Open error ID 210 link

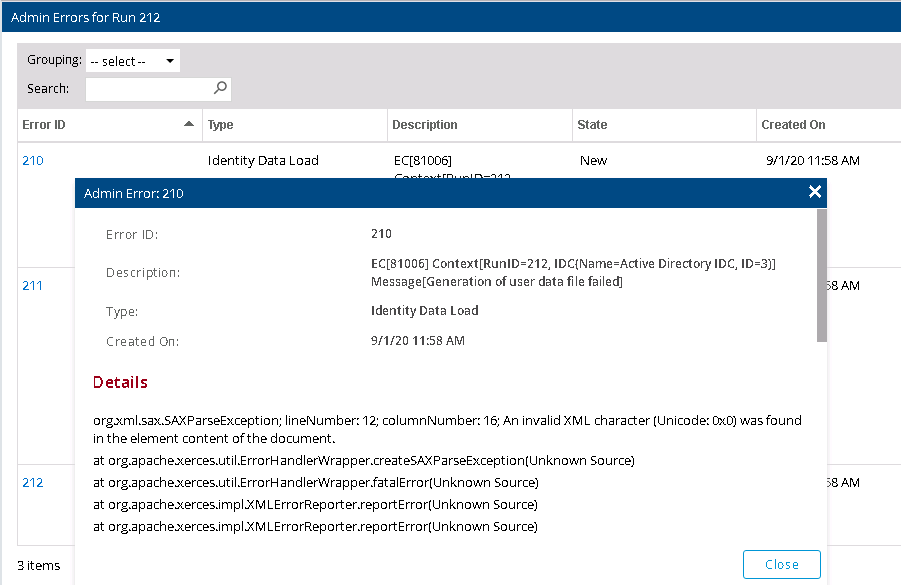(33, 160)
